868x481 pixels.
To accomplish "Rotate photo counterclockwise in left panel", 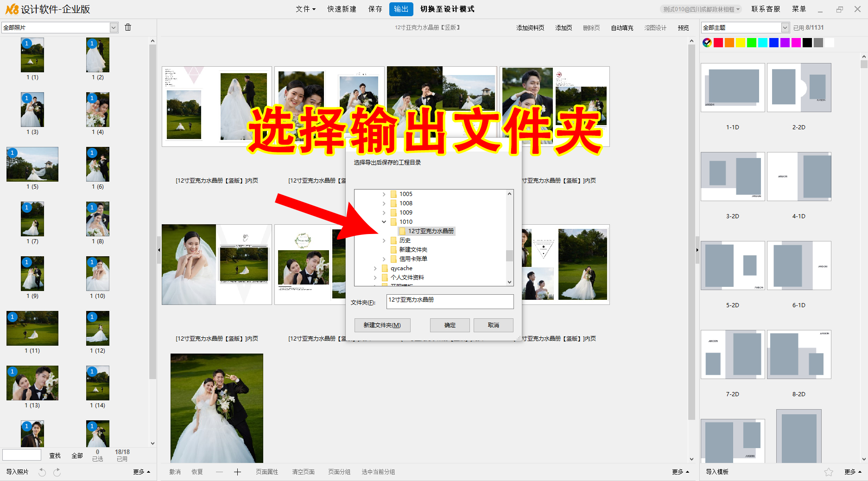I will click(x=42, y=472).
